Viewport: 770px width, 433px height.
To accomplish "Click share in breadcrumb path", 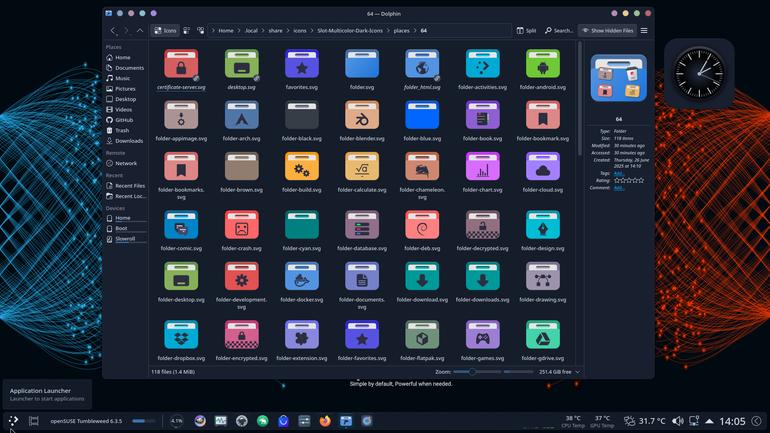I will tap(275, 30).
